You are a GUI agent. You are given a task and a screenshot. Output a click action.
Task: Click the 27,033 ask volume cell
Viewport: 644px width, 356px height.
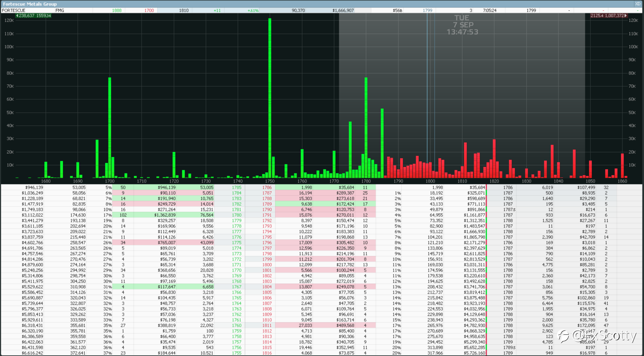point(305,326)
